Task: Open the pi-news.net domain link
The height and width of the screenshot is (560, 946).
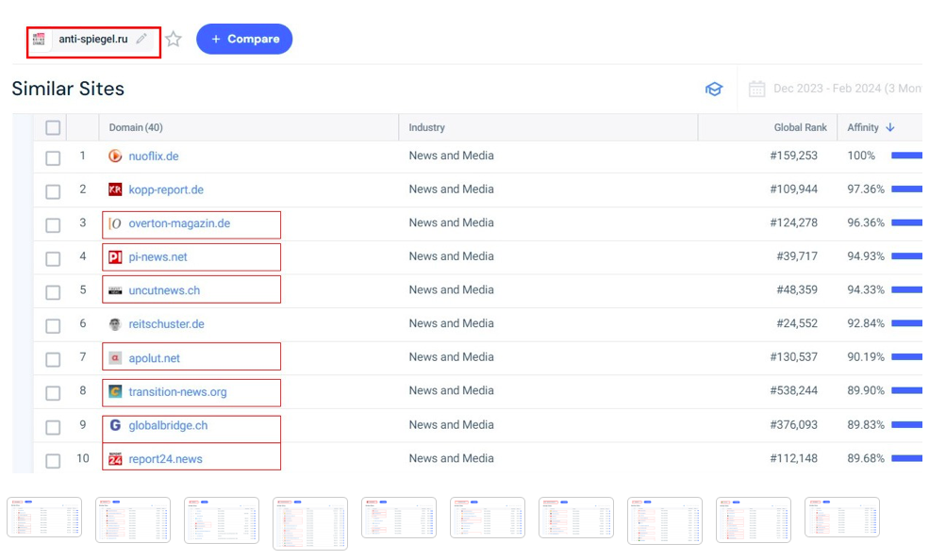Action: [x=158, y=257]
